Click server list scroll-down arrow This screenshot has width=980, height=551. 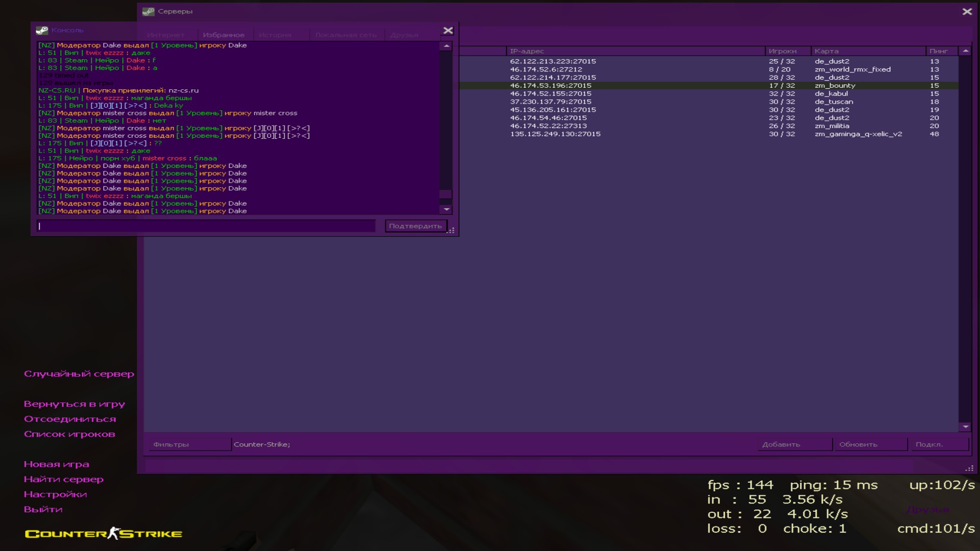click(x=965, y=427)
